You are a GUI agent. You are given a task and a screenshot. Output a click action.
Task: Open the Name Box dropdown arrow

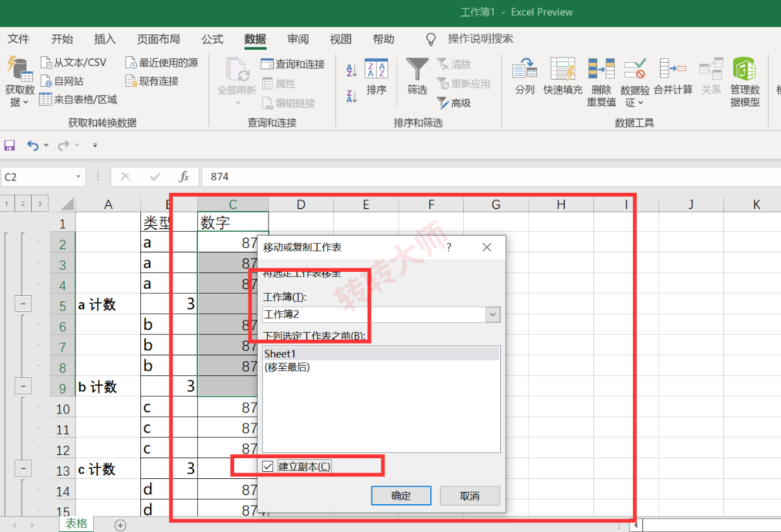pos(79,177)
